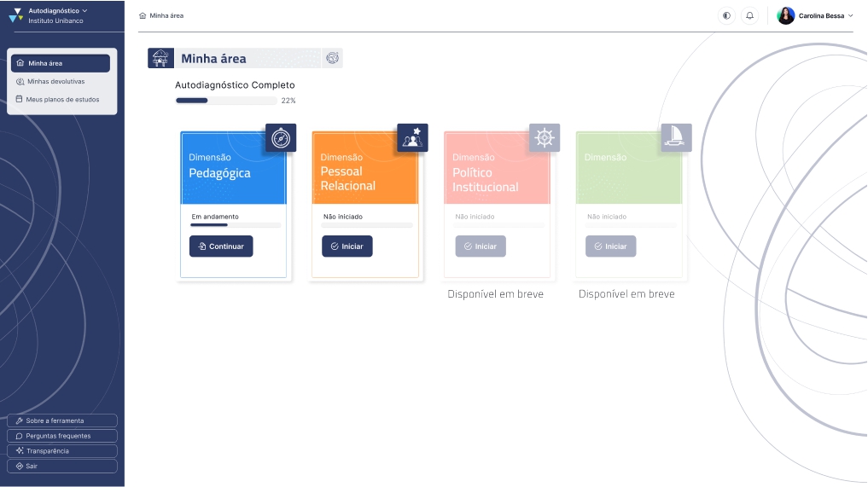Open Perguntas frequentes
This screenshot has height=487, width=868.
click(x=62, y=436)
